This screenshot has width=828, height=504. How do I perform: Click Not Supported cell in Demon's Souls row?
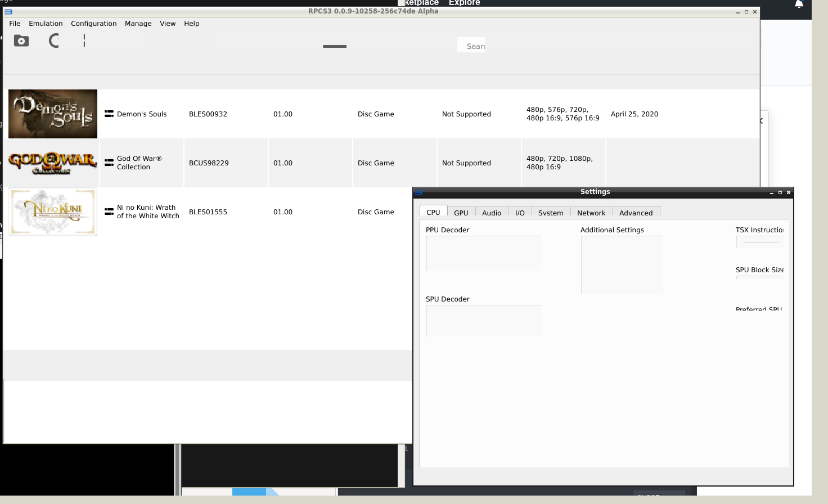pos(466,114)
